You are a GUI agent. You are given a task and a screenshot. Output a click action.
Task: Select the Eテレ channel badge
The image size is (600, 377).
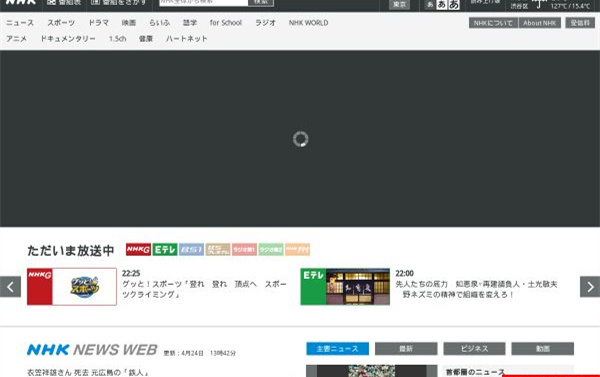point(165,250)
